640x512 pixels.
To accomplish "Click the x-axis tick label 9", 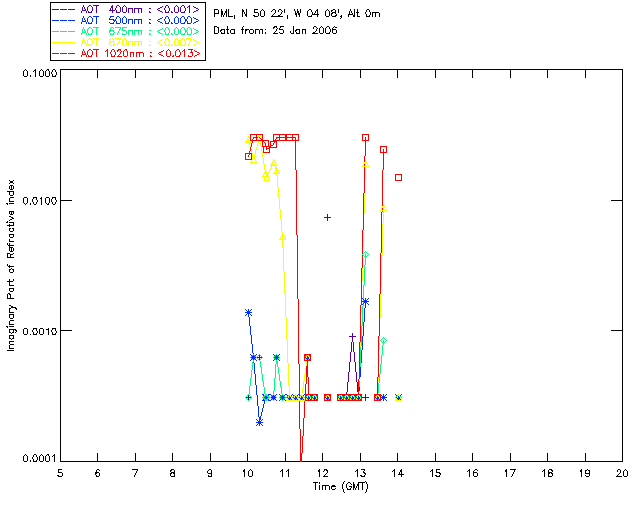I will point(210,473).
